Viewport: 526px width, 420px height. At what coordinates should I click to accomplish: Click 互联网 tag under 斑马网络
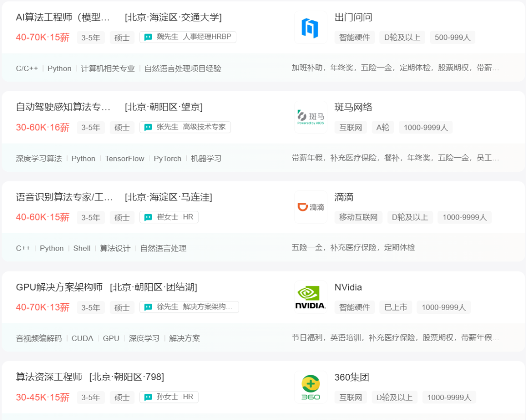tap(351, 128)
